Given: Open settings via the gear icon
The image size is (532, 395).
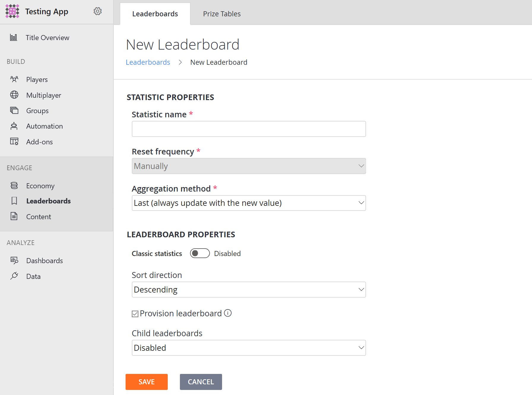Looking at the screenshot, I should click(x=98, y=11).
